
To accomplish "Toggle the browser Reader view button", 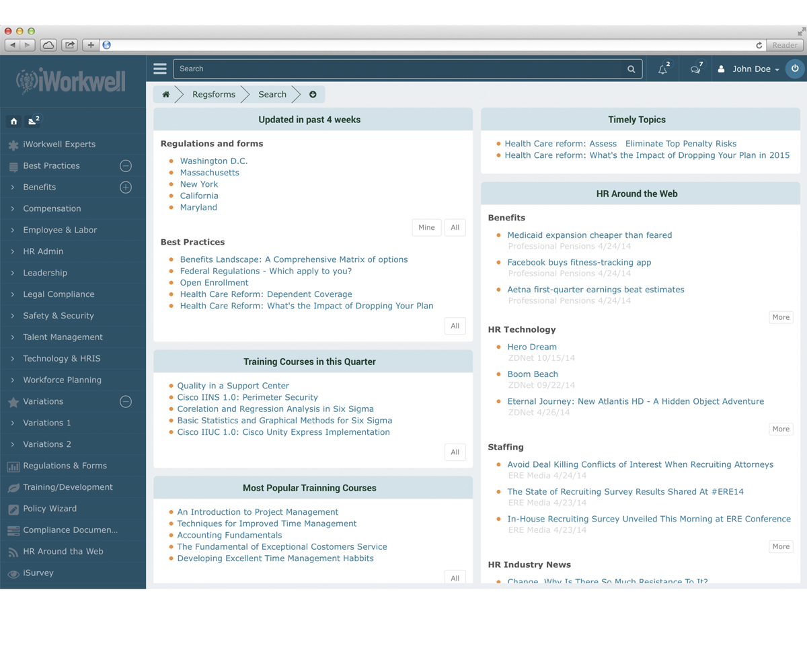I will 784,45.
